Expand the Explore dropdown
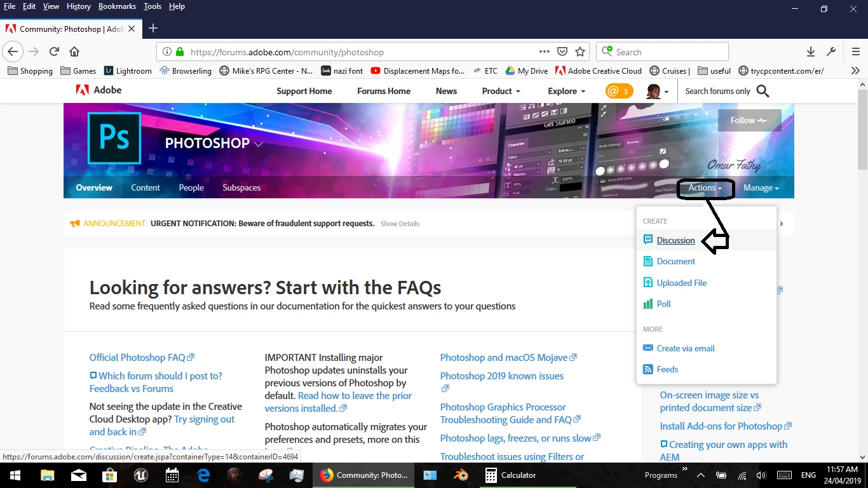Screen dimensions: 868x488 point(567,91)
